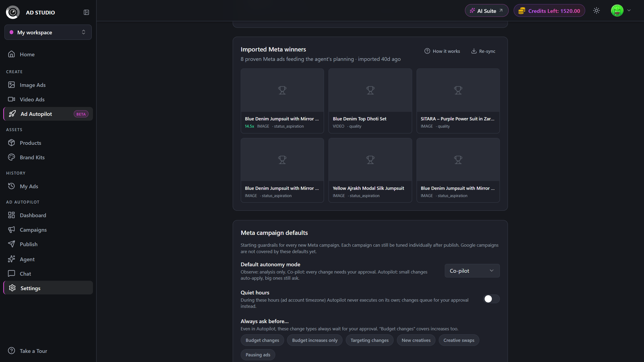
Task: Click the Re-sync download icon
Action: [x=474, y=51]
